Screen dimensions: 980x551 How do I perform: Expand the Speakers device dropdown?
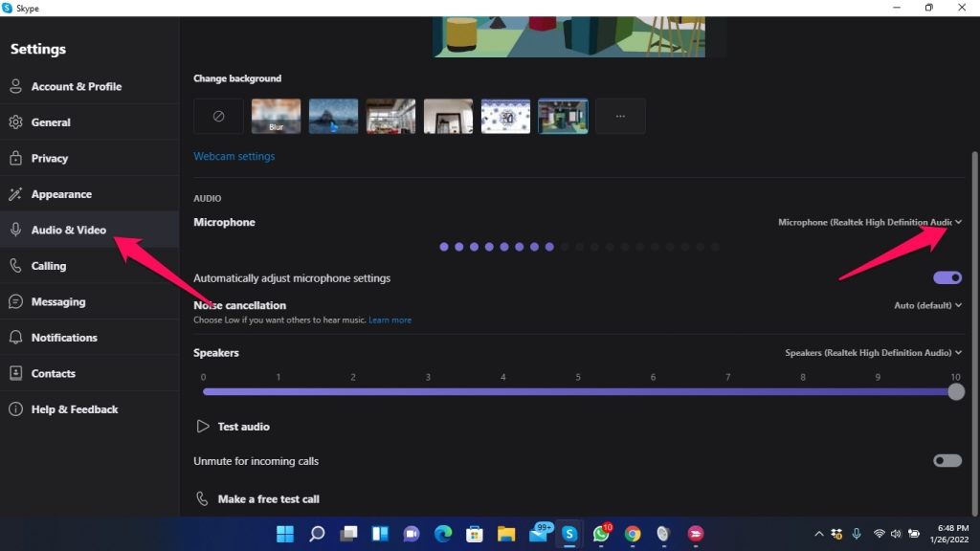(873, 353)
